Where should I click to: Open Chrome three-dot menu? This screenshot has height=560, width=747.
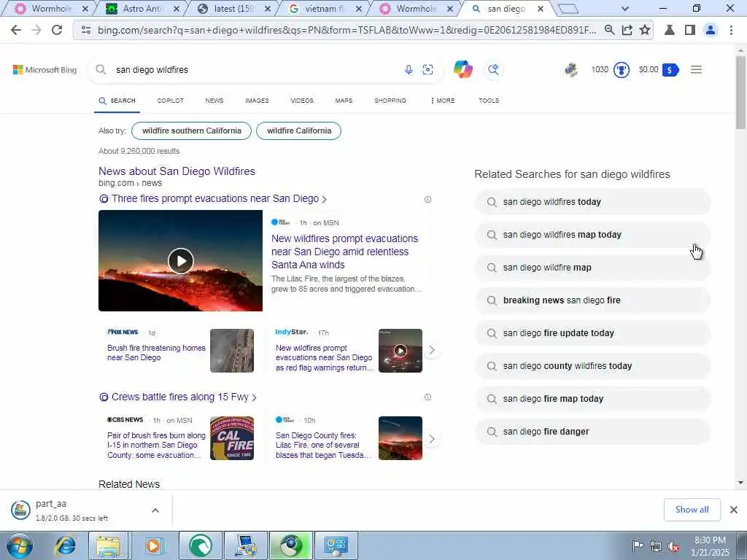731,30
